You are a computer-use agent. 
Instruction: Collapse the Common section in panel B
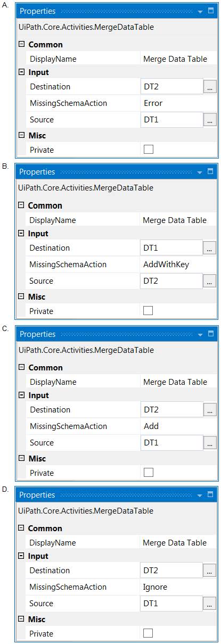pos(21,205)
